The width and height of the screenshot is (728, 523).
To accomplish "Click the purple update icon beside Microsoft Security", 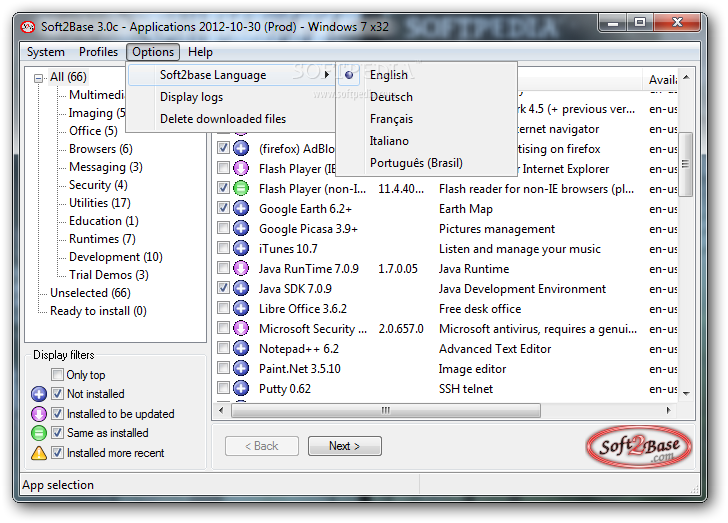I will [x=240, y=328].
